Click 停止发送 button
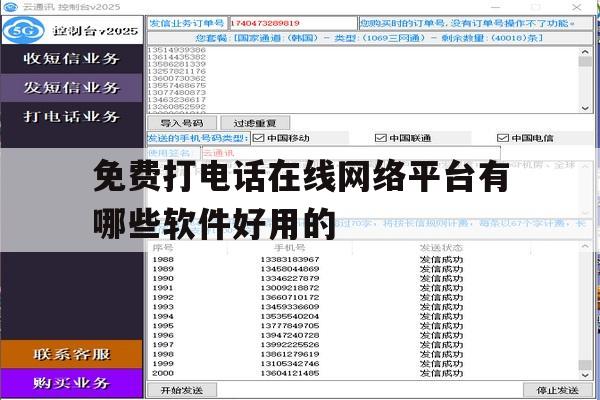600x400 pixels. coord(557,390)
